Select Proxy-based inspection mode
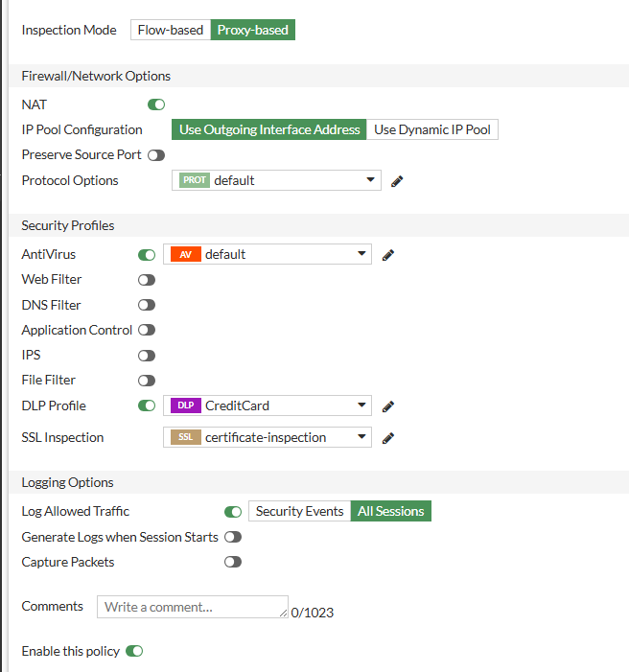 coord(252,30)
